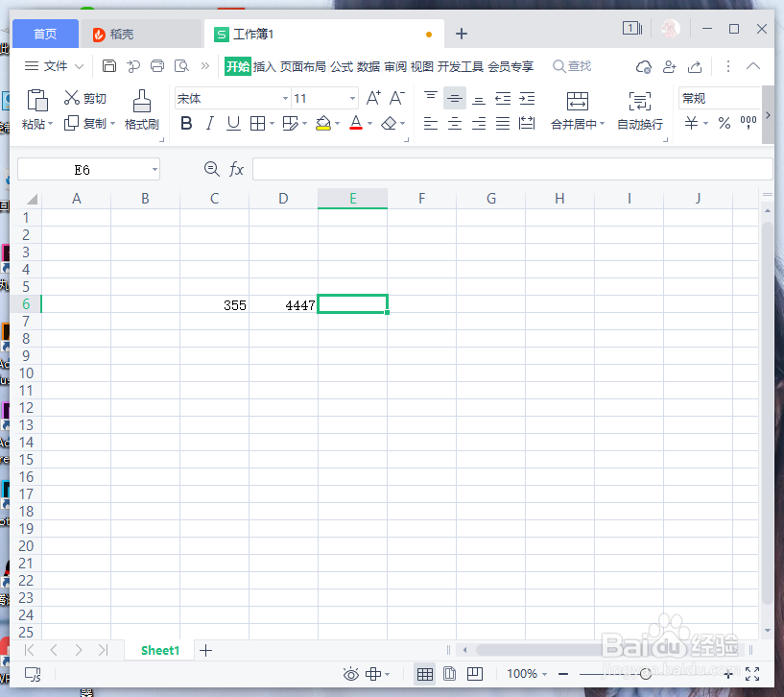Open font name dropdown 宋体
The image size is (784, 697).
[x=285, y=99]
